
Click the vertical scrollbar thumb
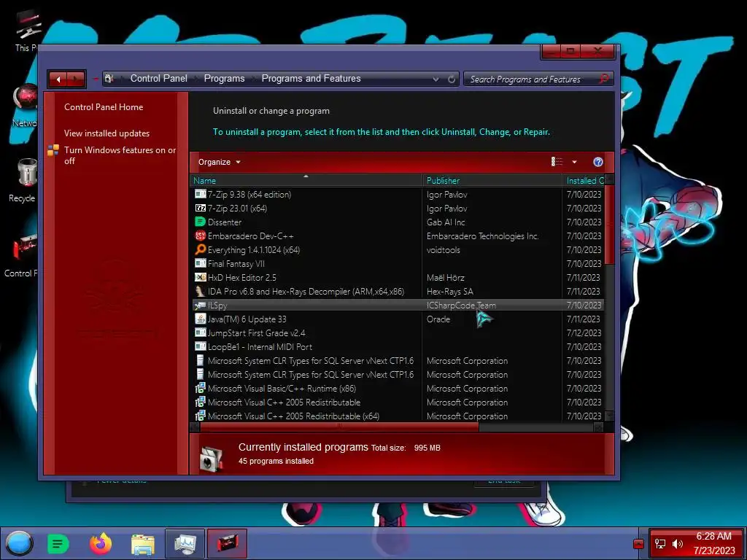pyautogui.click(x=609, y=224)
